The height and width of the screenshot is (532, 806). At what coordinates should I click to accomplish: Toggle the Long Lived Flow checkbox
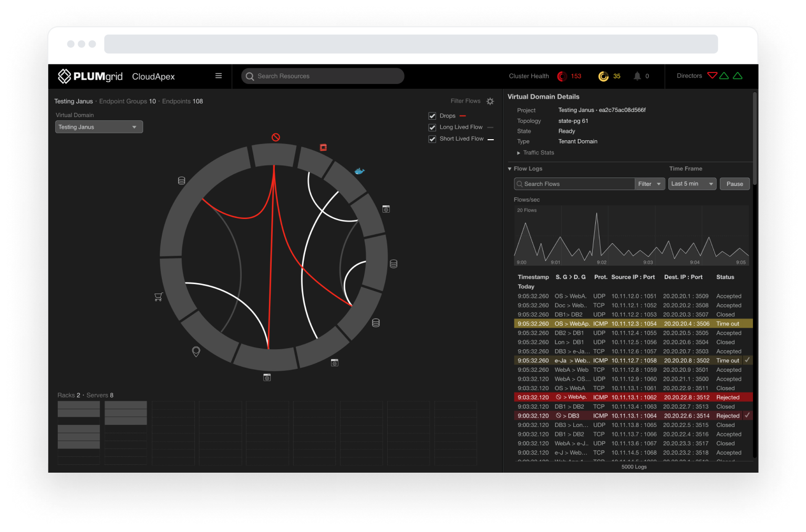432,128
